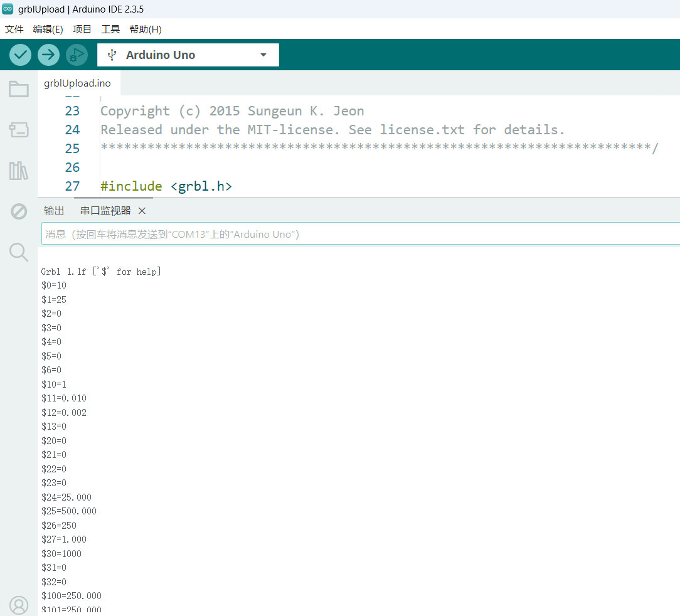Click the Grbl 1.1f ['$' for help] output line
Image resolution: width=680 pixels, height=616 pixels.
click(x=101, y=272)
